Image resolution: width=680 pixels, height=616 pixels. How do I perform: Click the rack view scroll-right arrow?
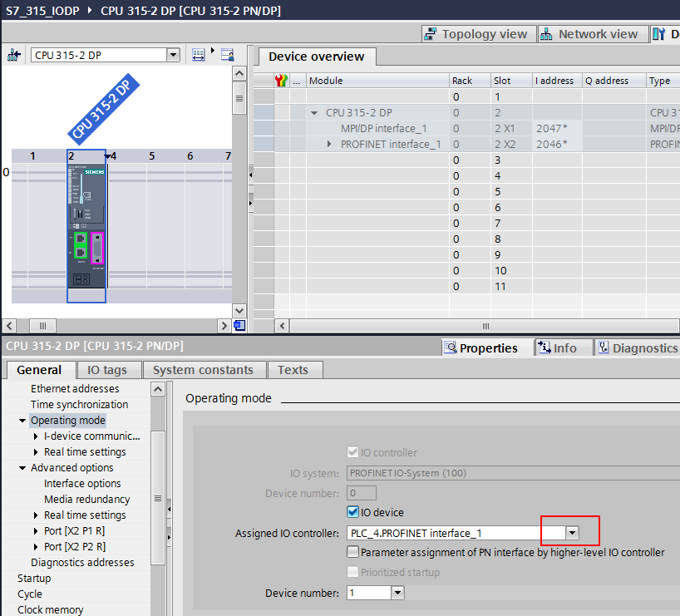click(224, 325)
